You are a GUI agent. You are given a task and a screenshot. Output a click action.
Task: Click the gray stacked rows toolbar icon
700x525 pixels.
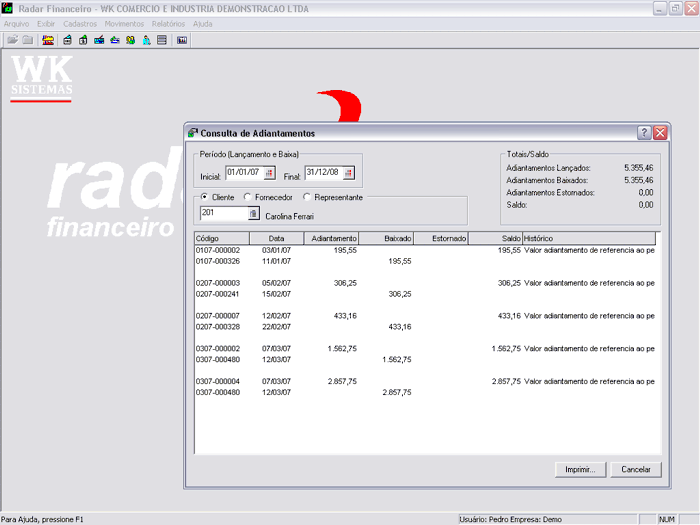coord(162,40)
